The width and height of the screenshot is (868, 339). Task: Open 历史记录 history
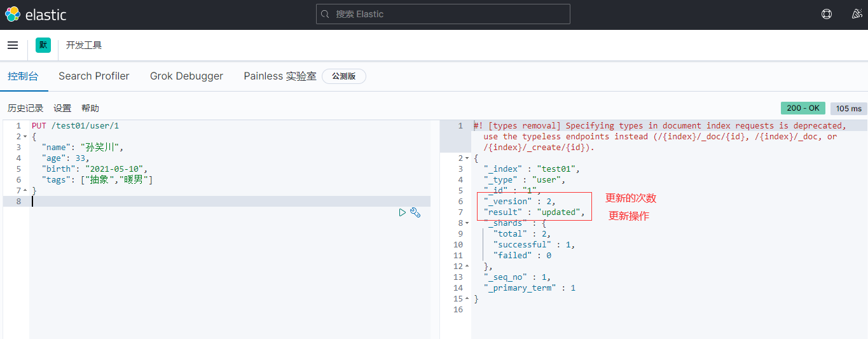[25, 109]
